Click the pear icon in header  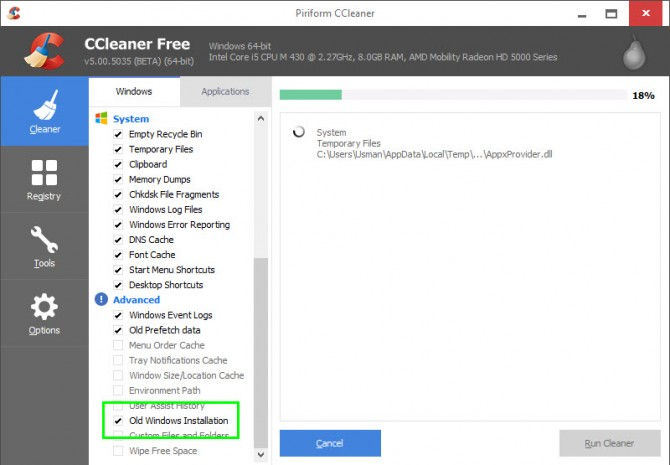[x=634, y=53]
